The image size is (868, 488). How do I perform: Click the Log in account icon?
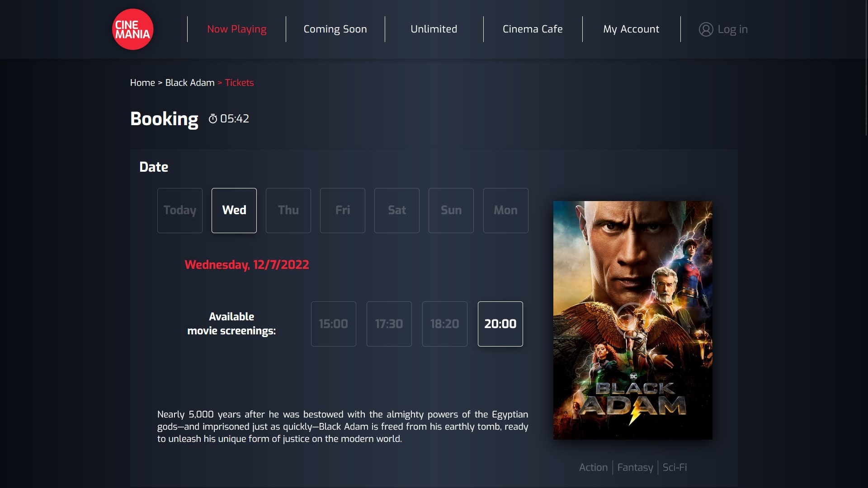pos(707,29)
